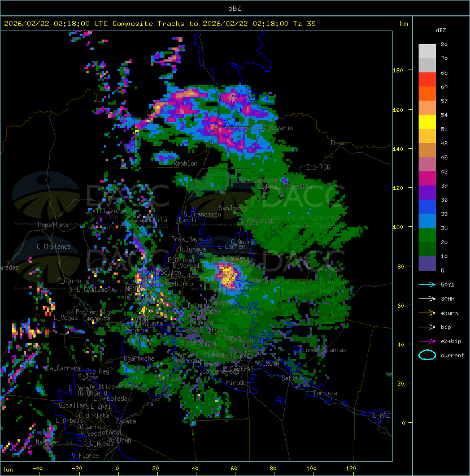
Task: Click the 'Tz 35' threshold text in header
Action: (304, 24)
